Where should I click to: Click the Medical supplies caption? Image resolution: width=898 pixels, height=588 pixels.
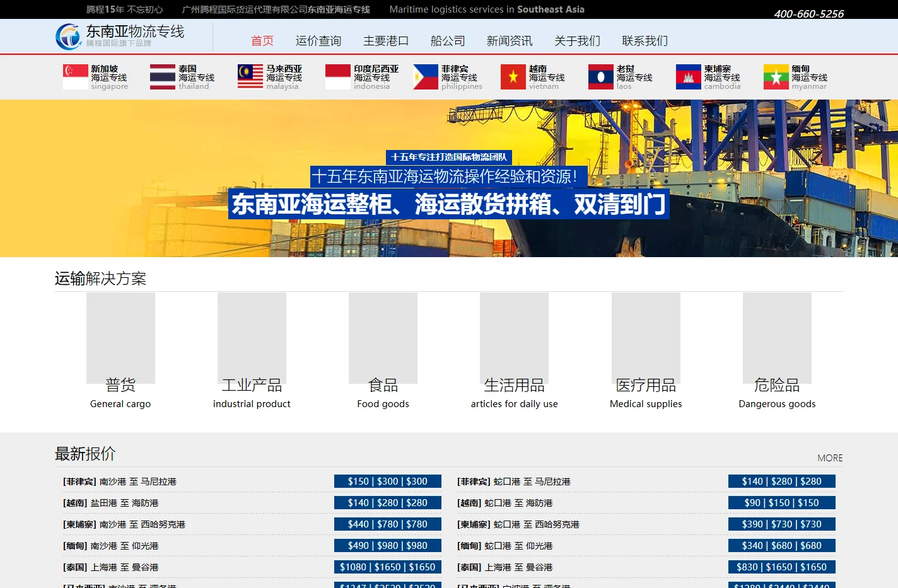tap(646, 404)
